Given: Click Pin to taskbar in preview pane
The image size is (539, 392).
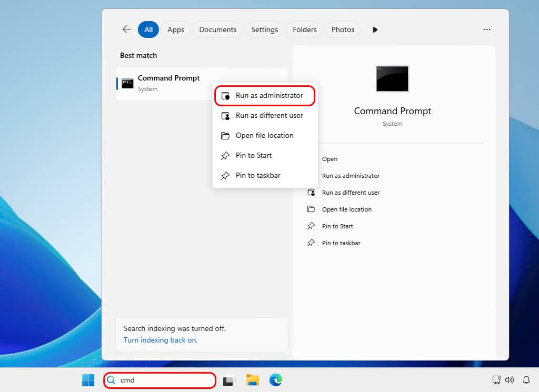Looking at the screenshot, I should 341,243.
